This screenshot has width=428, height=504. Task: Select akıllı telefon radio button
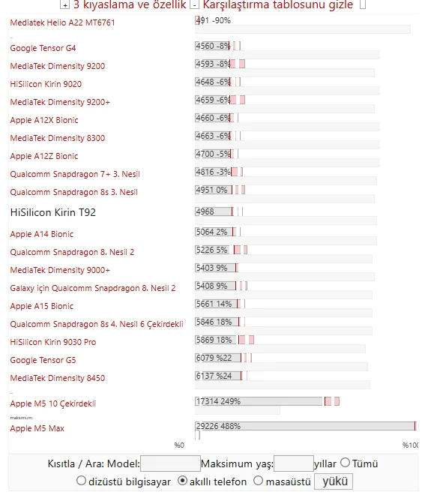(x=182, y=481)
